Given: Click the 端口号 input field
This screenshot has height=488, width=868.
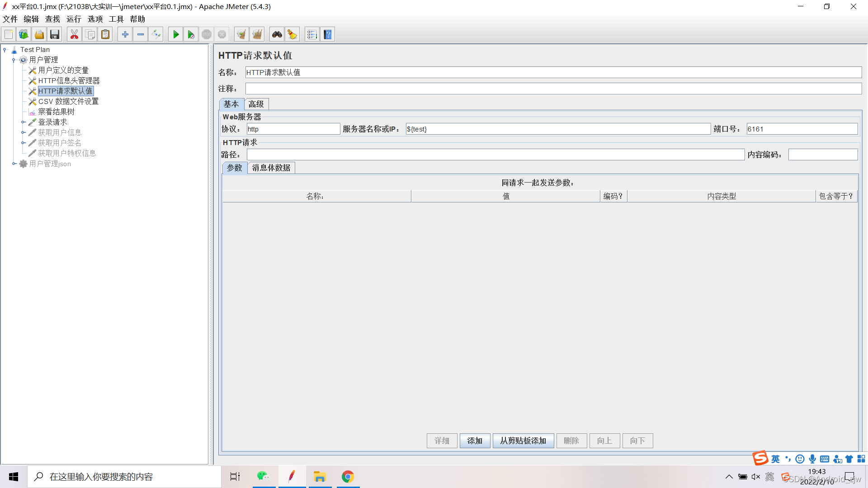Looking at the screenshot, I should click(x=802, y=129).
